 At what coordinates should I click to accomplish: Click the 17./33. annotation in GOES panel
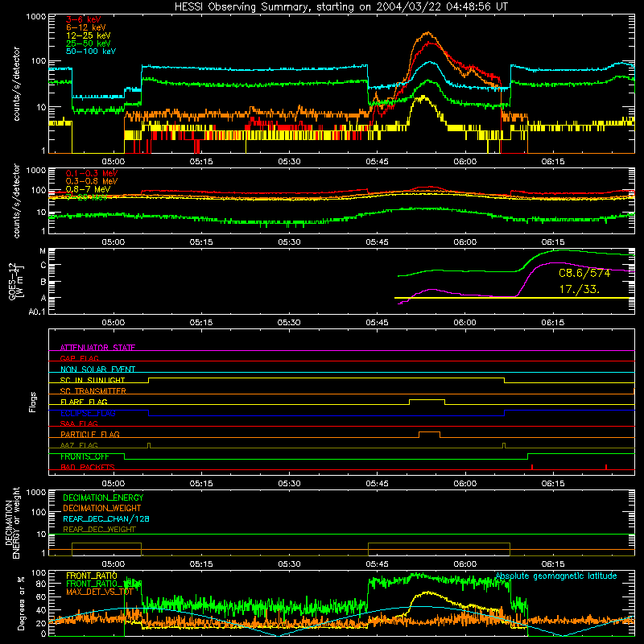tap(579, 290)
